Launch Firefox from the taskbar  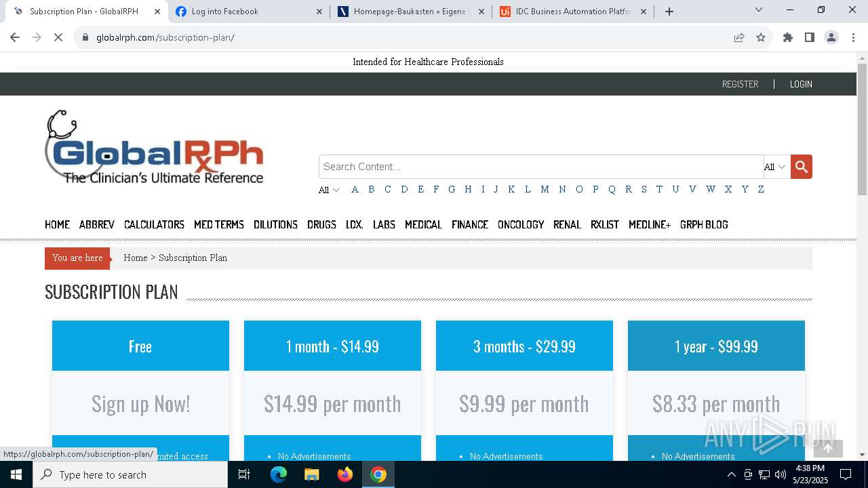pyautogui.click(x=344, y=474)
